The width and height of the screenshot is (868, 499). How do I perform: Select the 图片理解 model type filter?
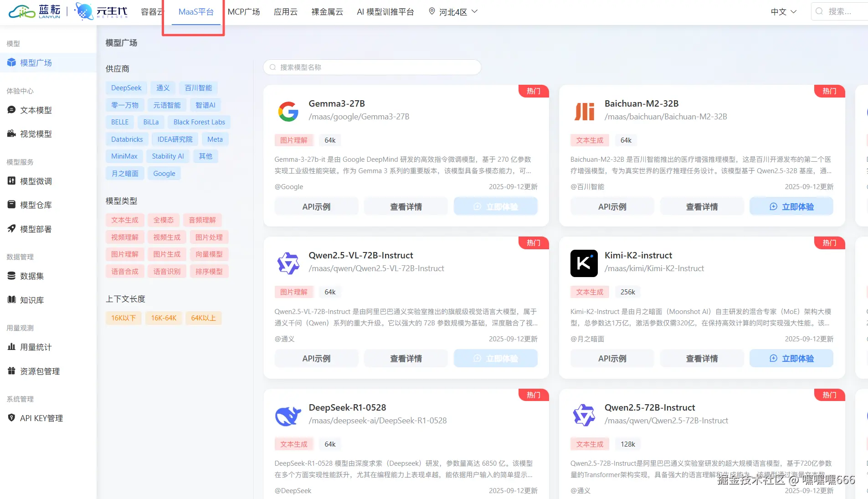tap(125, 254)
